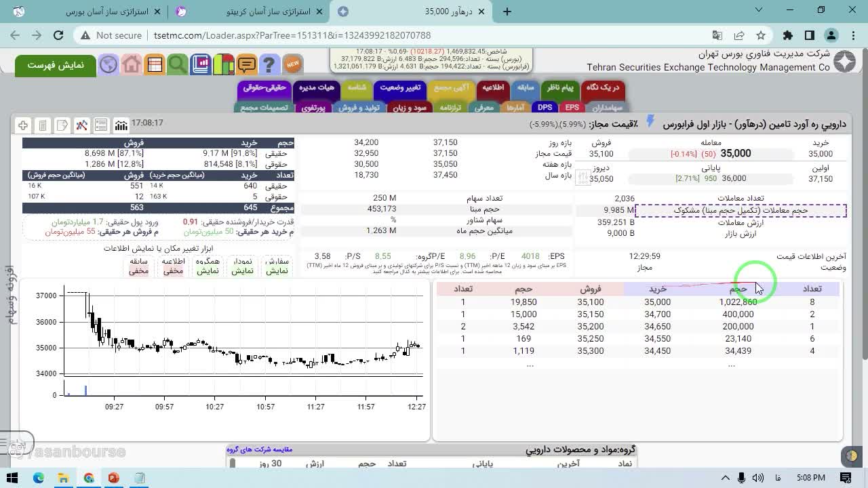Click the calculator icon in the instrument toolbar
This screenshot has width=868, height=488.
tap(42, 125)
